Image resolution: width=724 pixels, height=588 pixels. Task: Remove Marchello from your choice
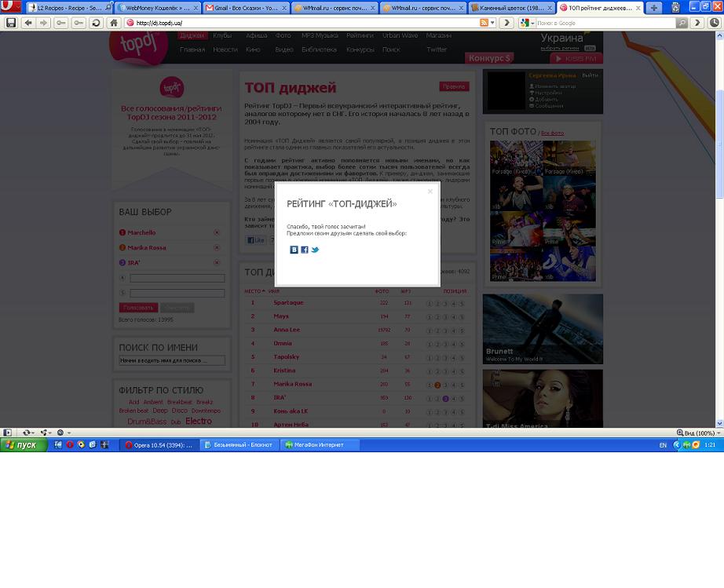(217, 232)
